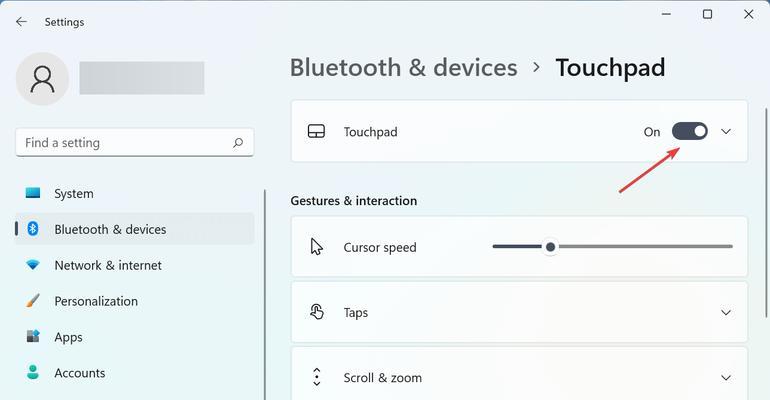The width and height of the screenshot is (770, 400).
Task: Focus the Find a setting search box
Action: (135, 143)
